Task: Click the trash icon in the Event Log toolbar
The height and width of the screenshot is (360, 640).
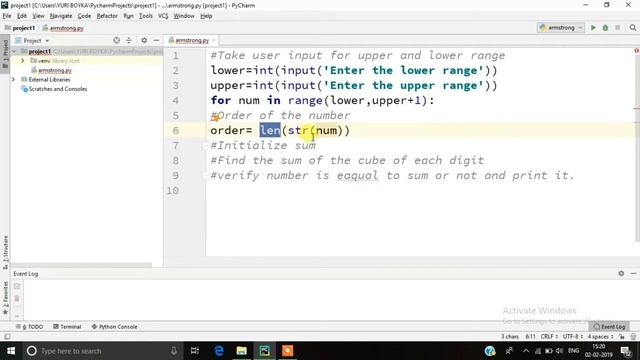Action: point(17,299)
